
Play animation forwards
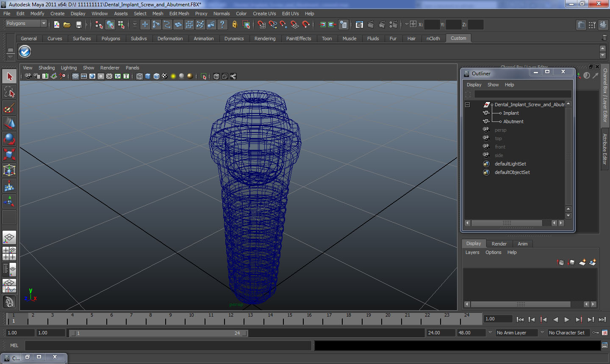tap(567, 320)
